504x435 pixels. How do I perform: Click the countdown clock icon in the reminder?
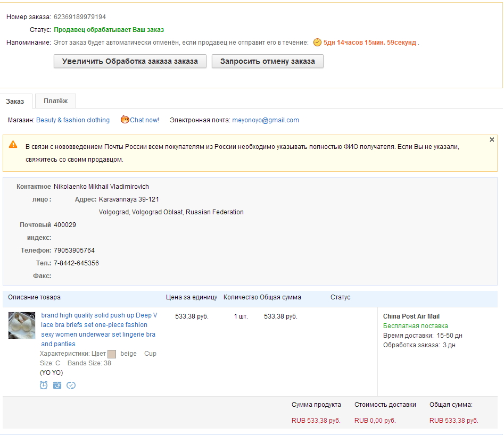click(317, 43)
